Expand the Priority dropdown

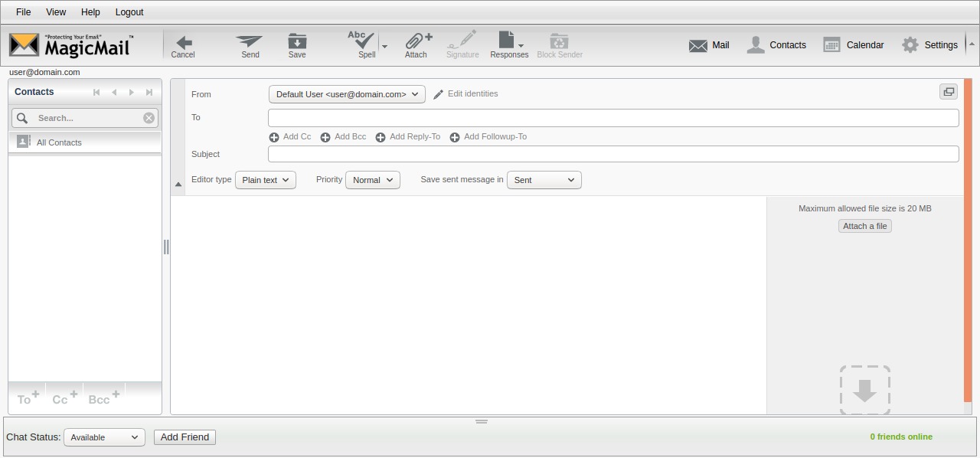[x=373, y=180]
